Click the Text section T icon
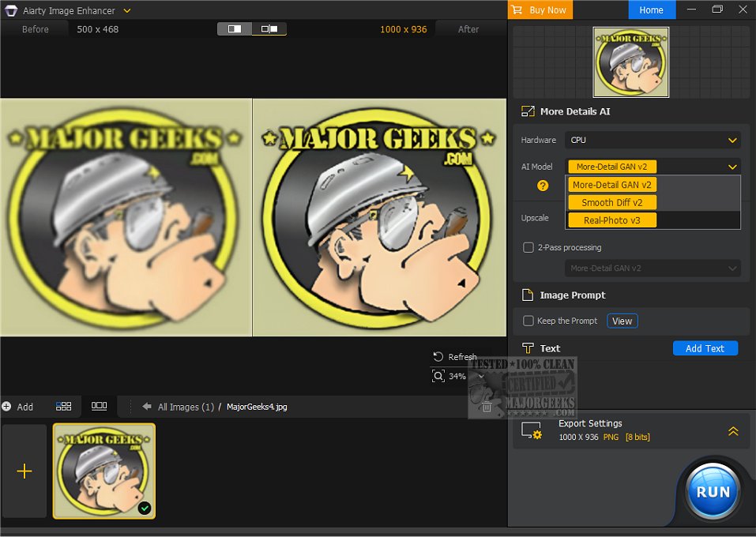 [528, 348]
